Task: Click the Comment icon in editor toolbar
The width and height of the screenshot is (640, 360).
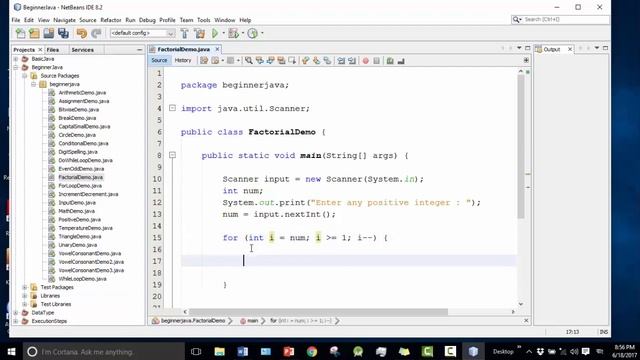Action: (x=390, y=60)
